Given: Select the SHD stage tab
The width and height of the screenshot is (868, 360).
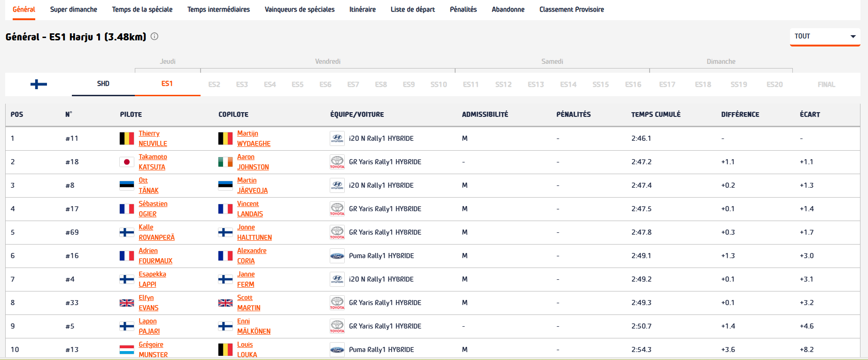Looking at the screenshot, I should 103,84.
